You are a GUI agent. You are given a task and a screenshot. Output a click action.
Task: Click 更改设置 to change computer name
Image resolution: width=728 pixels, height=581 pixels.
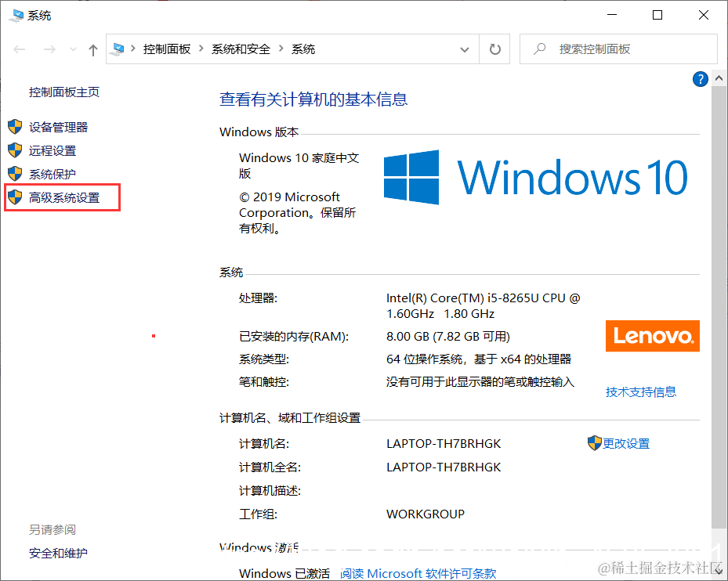(626, 444)
